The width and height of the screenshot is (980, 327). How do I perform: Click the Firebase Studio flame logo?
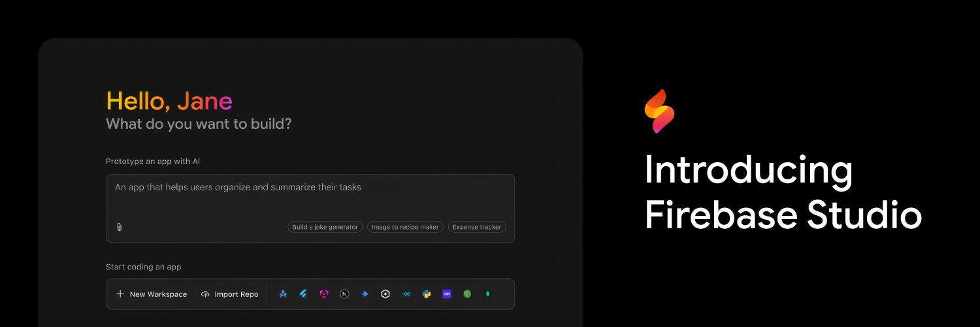click(659, 111)
